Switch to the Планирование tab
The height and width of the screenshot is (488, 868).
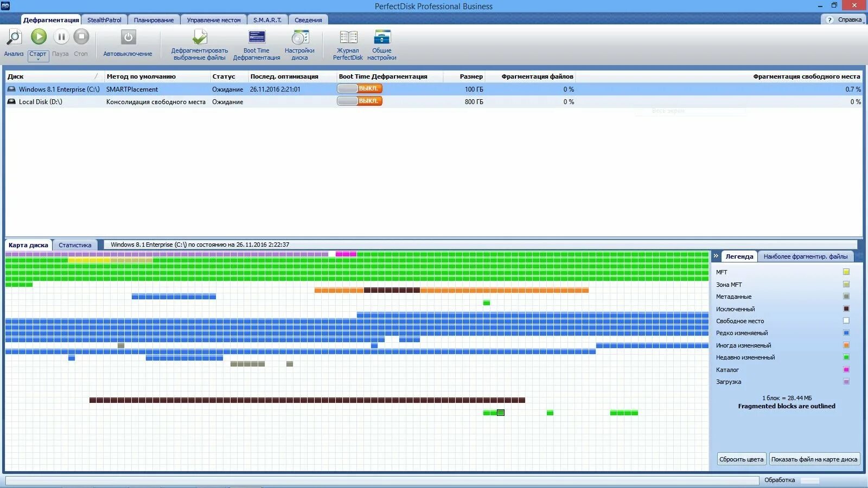click(x=154, y=20)
